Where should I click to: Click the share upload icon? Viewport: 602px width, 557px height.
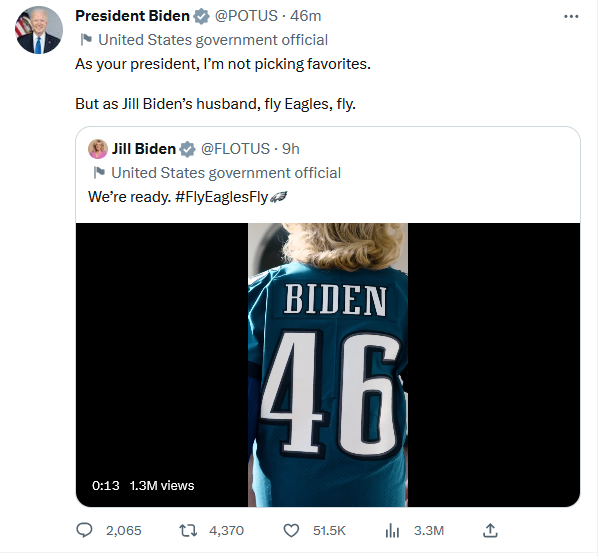pos(490,531)
